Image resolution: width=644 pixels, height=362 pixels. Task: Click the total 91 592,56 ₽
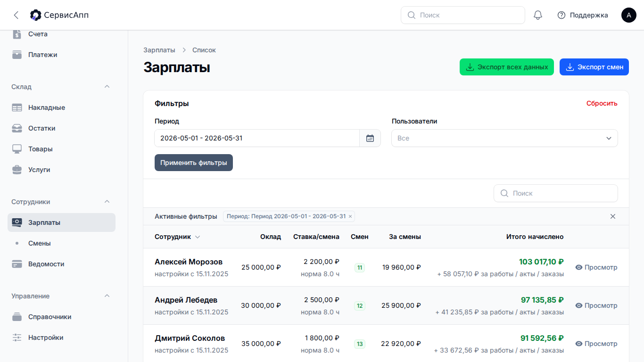(x=542, y=338)
